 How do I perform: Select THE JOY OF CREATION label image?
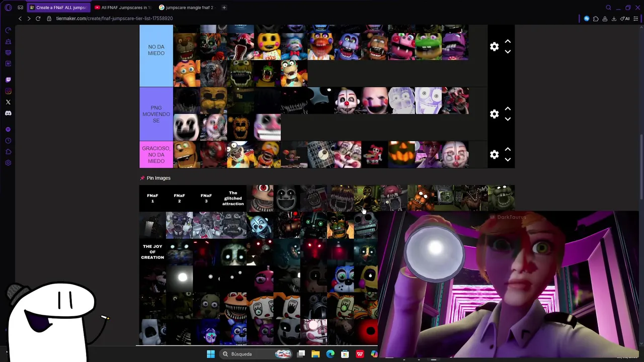coord(152,252)
